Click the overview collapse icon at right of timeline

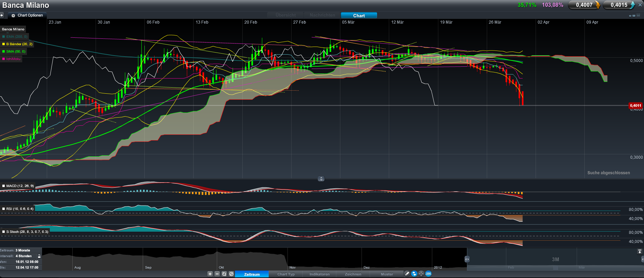(x=640, y=252)
